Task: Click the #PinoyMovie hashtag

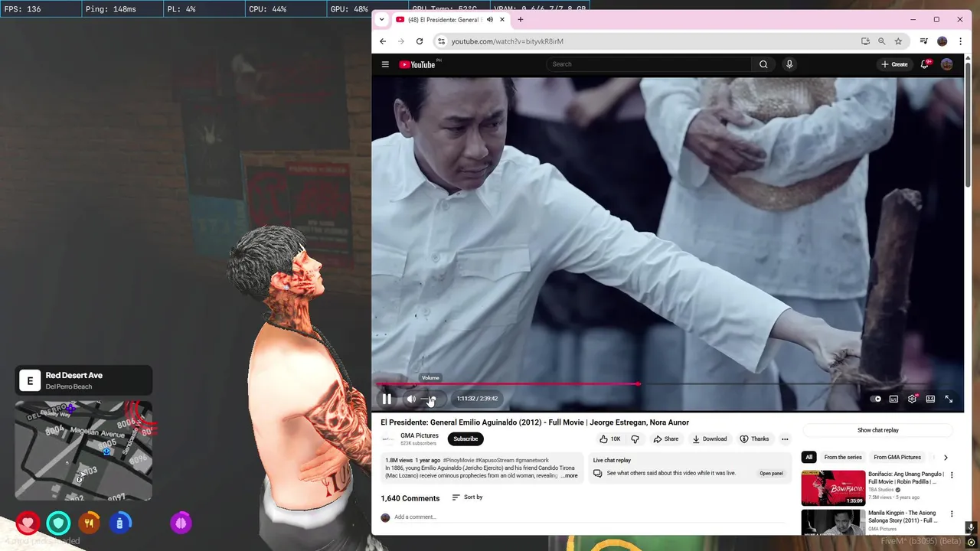Action: click(460, 461)
